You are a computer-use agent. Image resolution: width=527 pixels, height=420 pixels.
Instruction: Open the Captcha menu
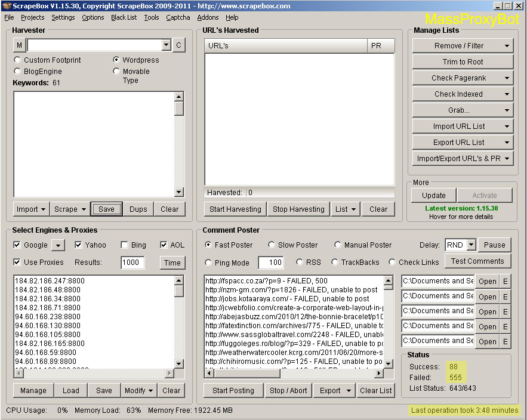178,17
